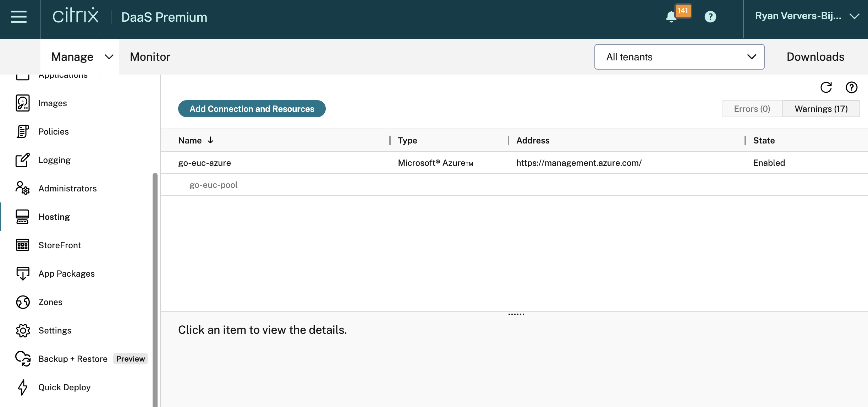
Task: Sort by the State column header
Action: tap(764, 140)
